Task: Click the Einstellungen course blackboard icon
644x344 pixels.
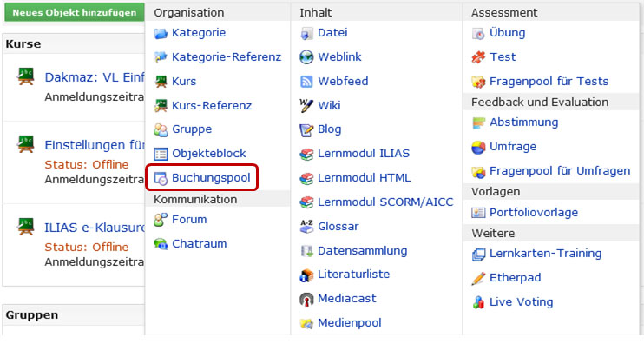Action: pyautogui.click(x=26, y=144)
